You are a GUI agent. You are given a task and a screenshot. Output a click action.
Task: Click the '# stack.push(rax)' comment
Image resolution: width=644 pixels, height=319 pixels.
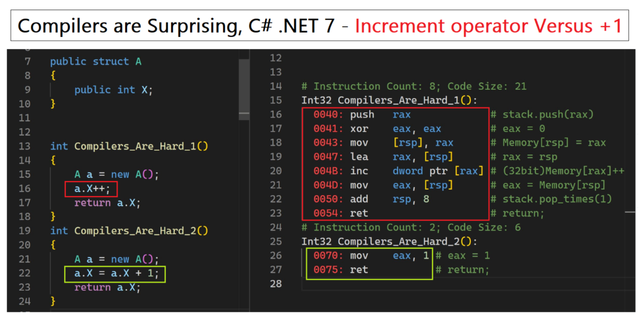click(x=541, y=115)
